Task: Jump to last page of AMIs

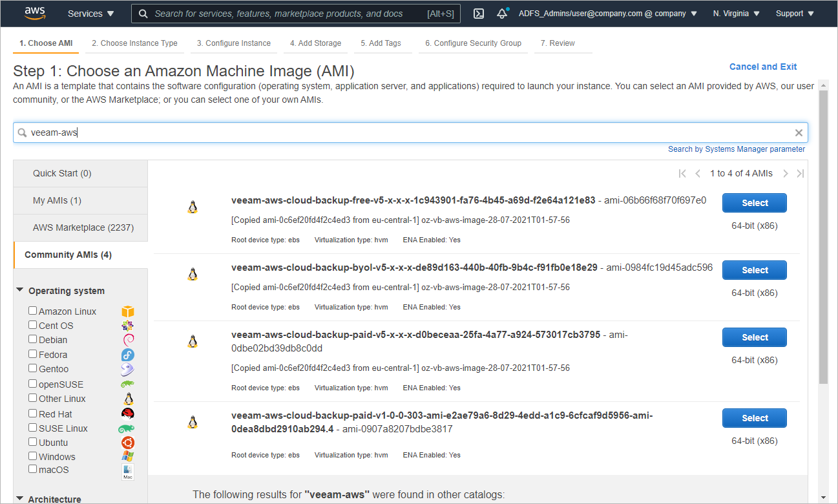Action: [801, 173]
